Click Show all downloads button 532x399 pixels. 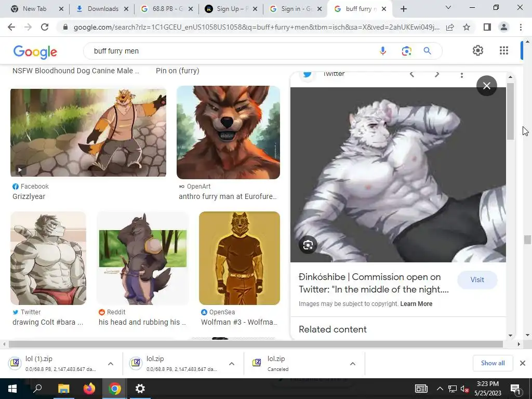point(493,363)
